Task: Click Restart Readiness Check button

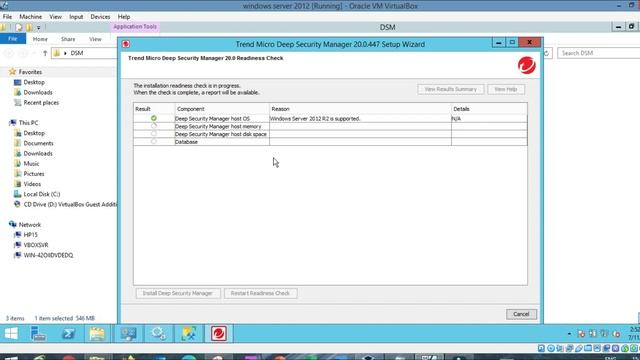Action: click(x=260, y=293)
